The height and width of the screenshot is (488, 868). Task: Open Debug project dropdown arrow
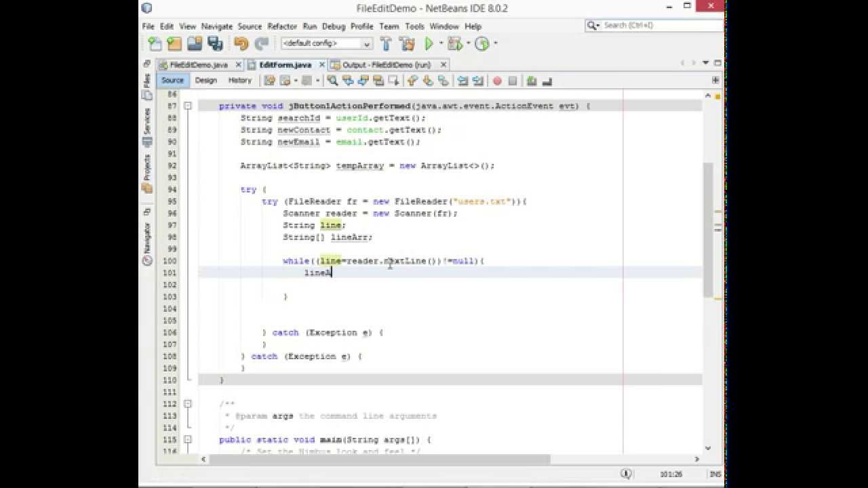pyautogui.click(x=468, y=43)
